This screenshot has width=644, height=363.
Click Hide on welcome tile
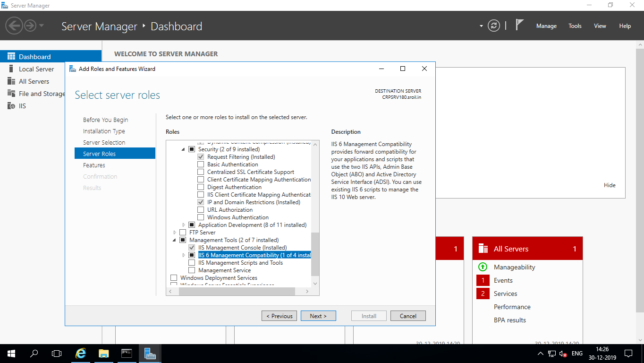[x=610, y=185]
